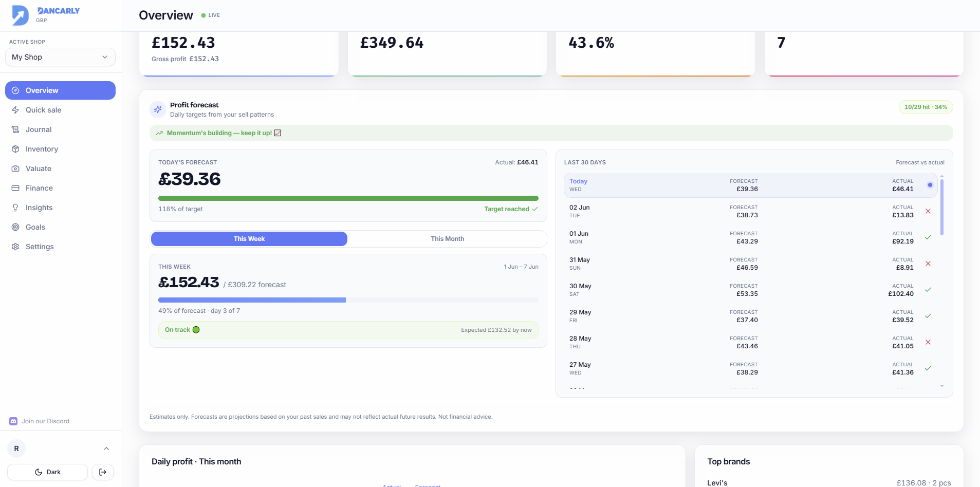The image size is (980, 487).
Task: Click green check for 27 May row
Action: click(x=928, y=368)
